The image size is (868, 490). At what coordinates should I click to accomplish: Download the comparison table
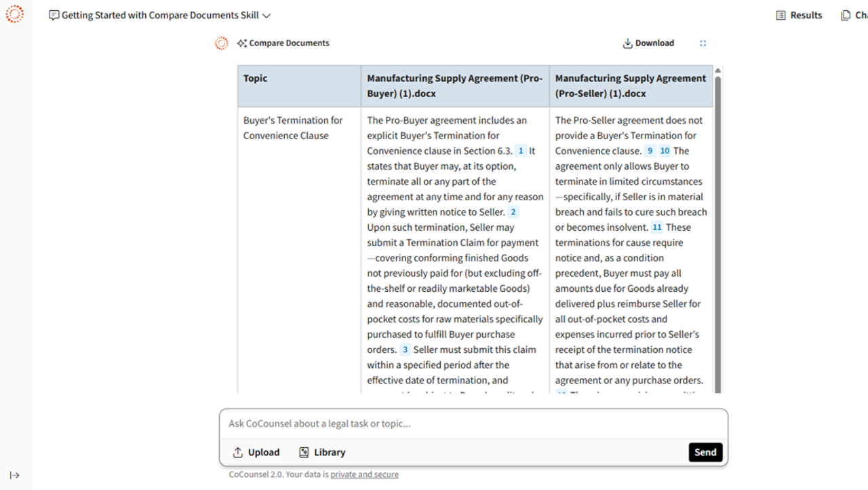(x=648, y=43)
